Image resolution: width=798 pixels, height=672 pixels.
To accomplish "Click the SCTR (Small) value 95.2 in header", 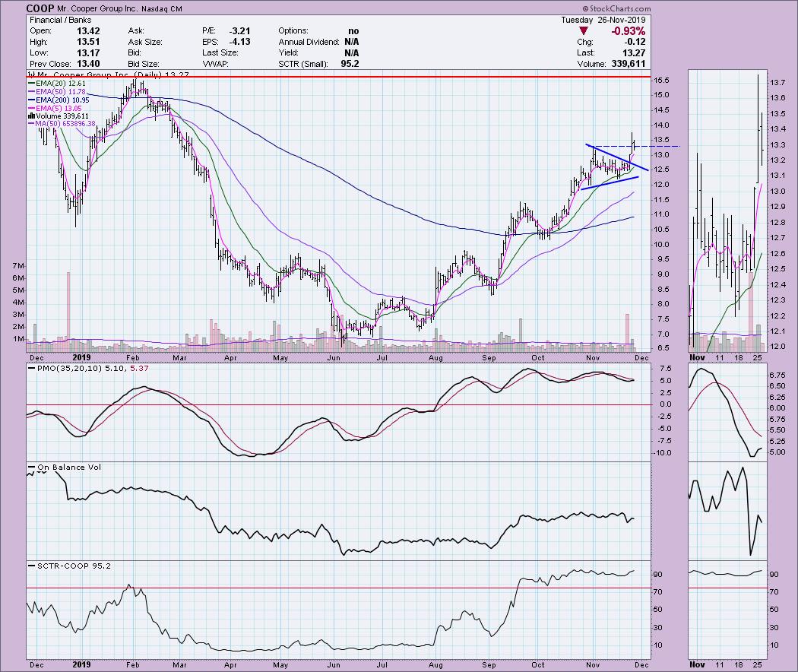I will 350,64.
